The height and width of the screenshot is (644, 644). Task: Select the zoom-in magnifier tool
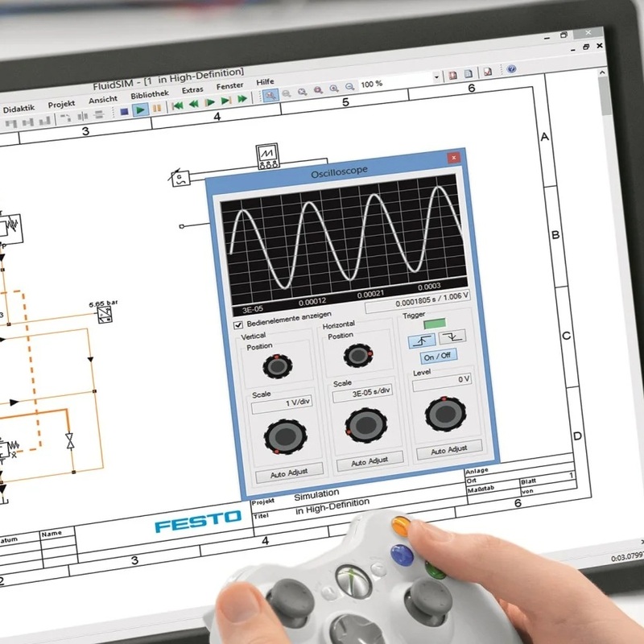[x=333, y=88]
